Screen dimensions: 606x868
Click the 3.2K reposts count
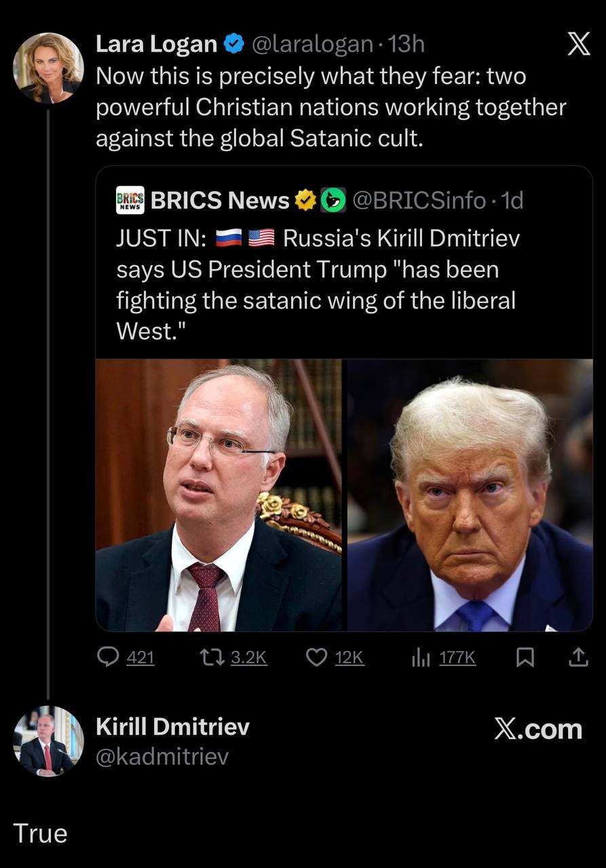click(249, 657)
